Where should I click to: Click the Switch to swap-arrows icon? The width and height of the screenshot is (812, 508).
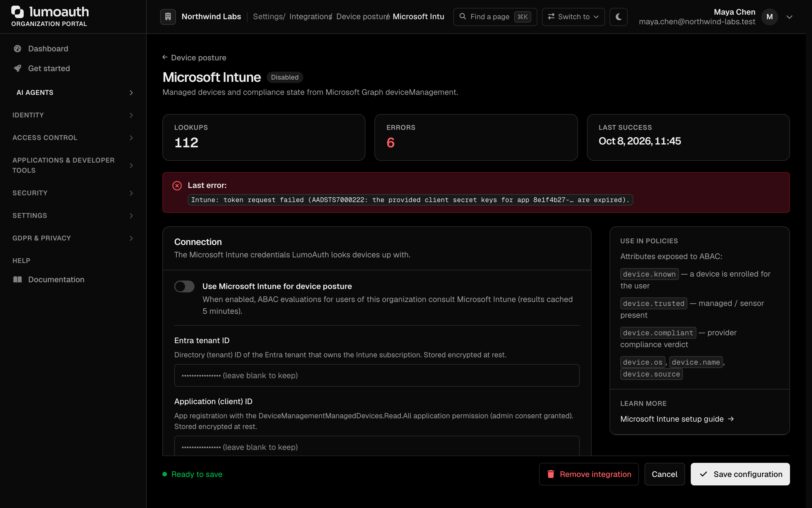[551, 16]
